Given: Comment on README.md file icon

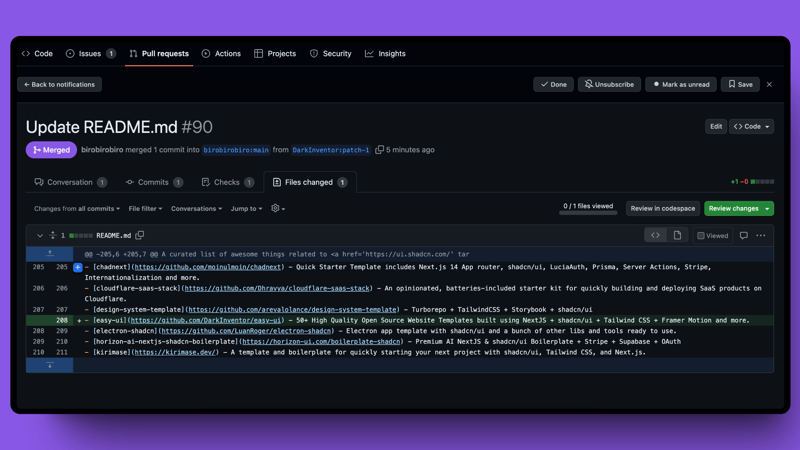Looking at the screenshot, I should pos(744,235).
